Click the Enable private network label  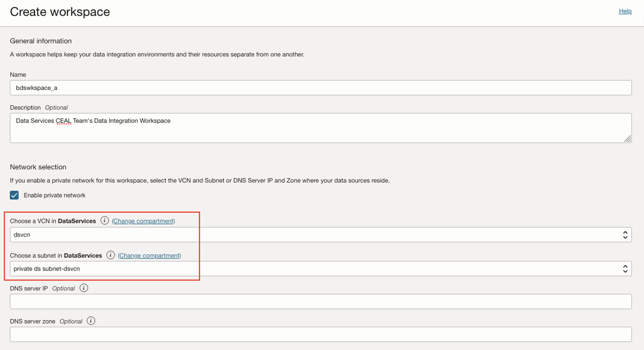point(54,195)
